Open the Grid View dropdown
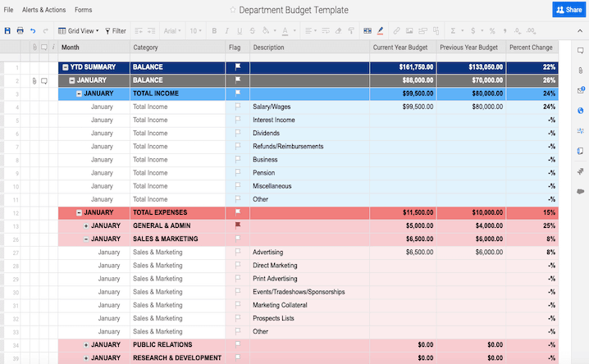Viewport: 589px width, 364px height. pos(79,30)
